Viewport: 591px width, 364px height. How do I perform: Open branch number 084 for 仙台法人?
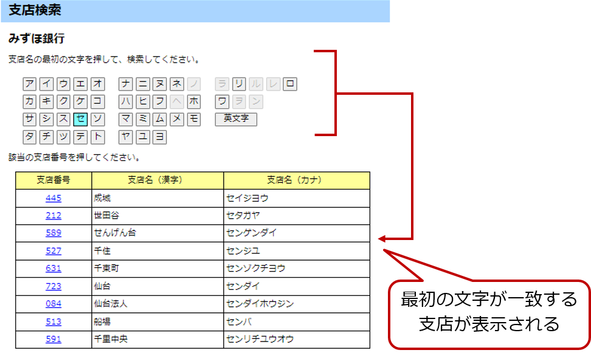[54, 304]
